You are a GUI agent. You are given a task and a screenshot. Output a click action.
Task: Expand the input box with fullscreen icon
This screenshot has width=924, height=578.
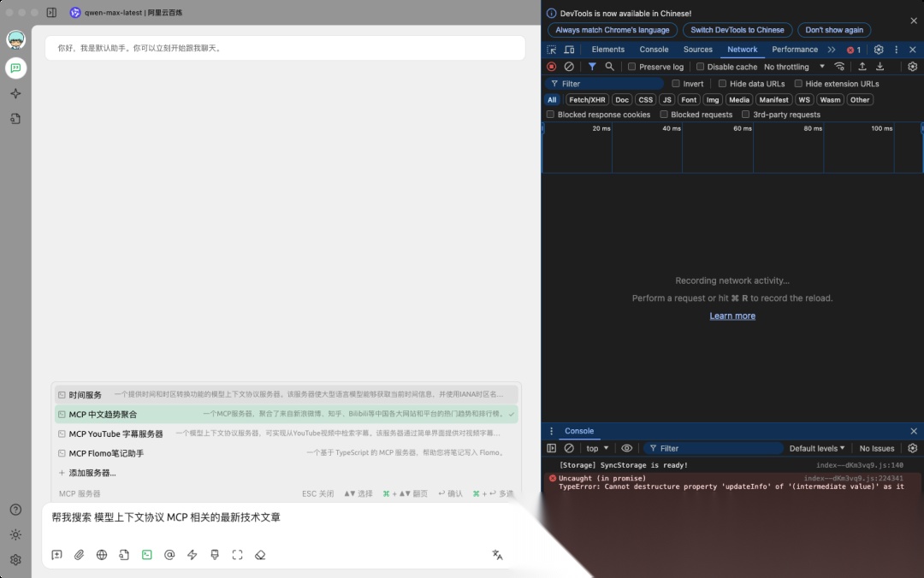click(238, 555)
